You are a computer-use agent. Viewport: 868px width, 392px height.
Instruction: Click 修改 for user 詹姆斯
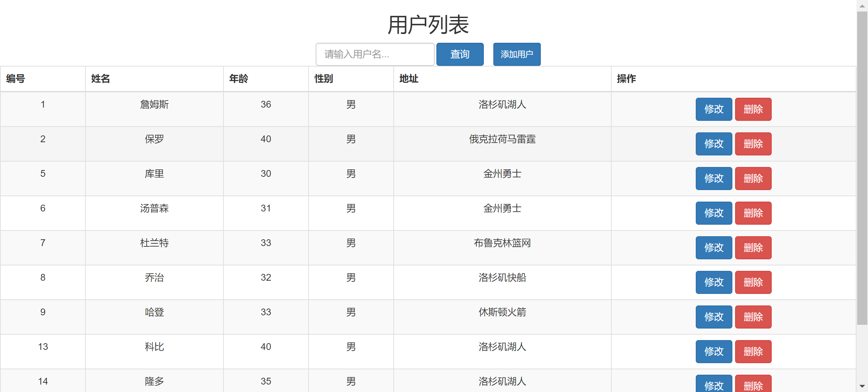coord(713,109)
